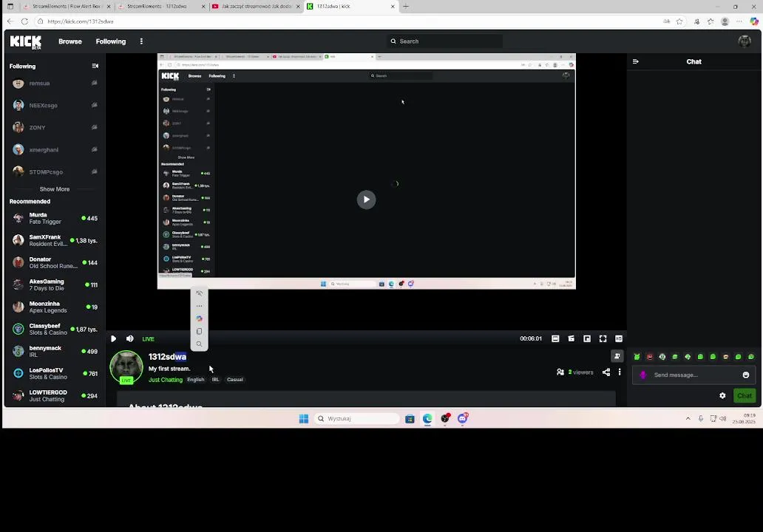763x532 pixels.
Task: Mute the stream volume
Action: coord(130,339)
